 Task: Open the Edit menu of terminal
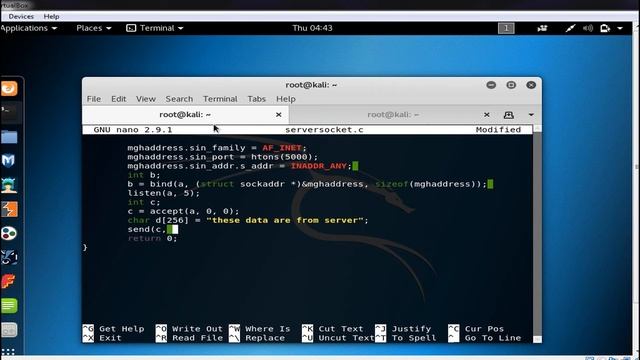coord(118,99)
